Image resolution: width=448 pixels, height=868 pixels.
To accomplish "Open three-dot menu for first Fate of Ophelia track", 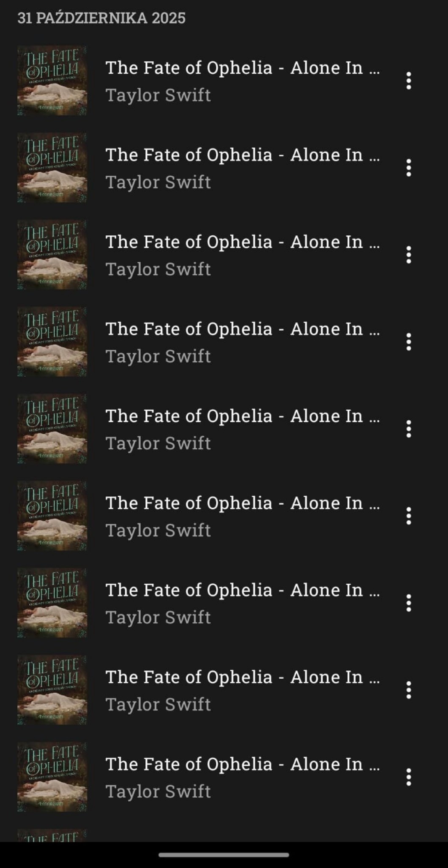I will click(408, 81).
